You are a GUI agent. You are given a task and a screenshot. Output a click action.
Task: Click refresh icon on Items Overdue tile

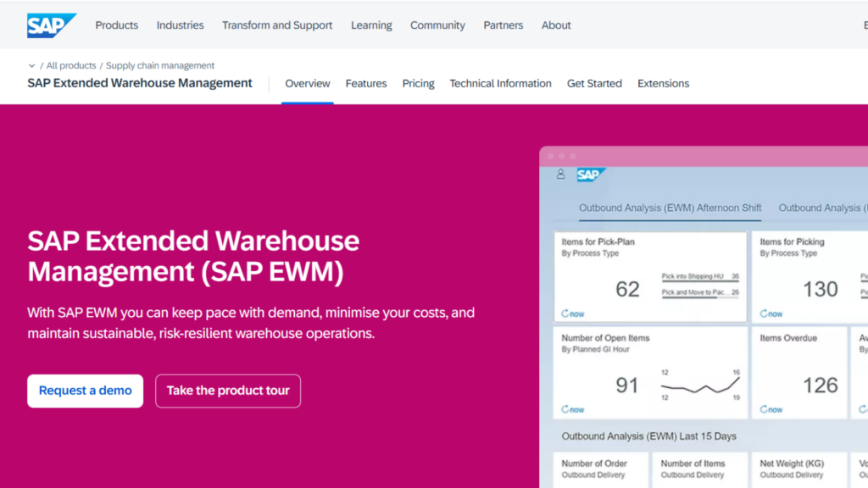tap(764, 409)
